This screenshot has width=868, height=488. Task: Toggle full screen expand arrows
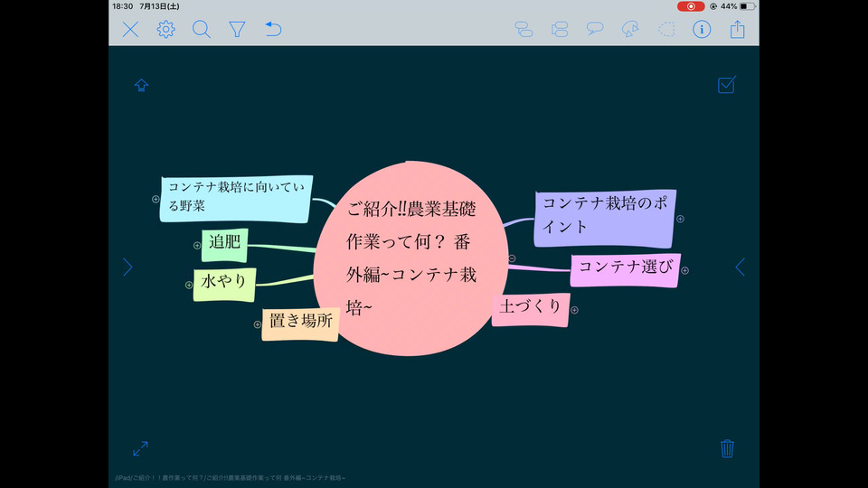pyautogui.click(x=141, y=448)
